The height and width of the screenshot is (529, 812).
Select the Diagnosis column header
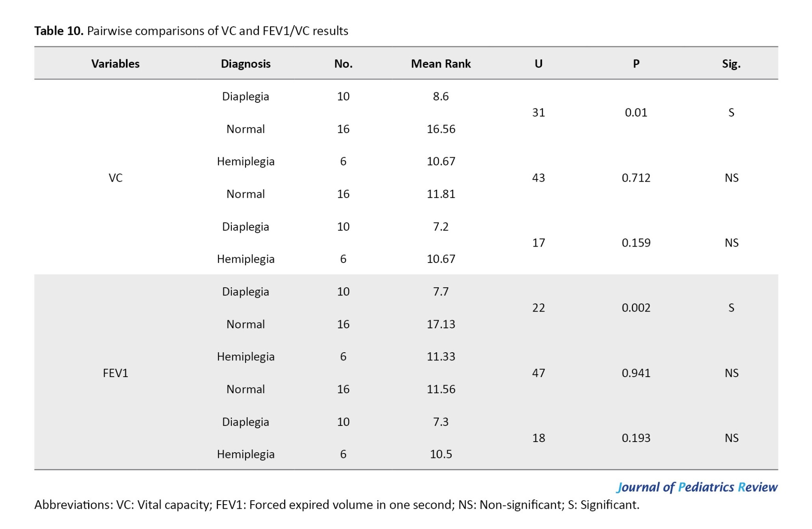246,64
